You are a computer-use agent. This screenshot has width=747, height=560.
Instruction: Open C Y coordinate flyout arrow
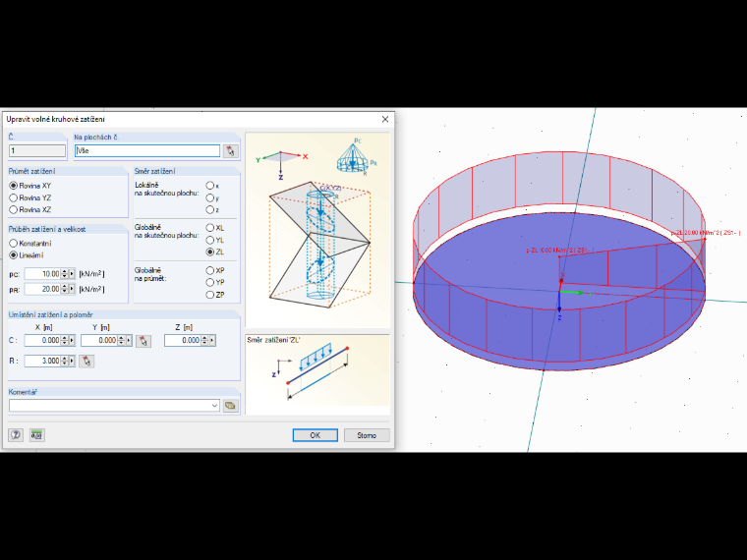click(129, 341)
